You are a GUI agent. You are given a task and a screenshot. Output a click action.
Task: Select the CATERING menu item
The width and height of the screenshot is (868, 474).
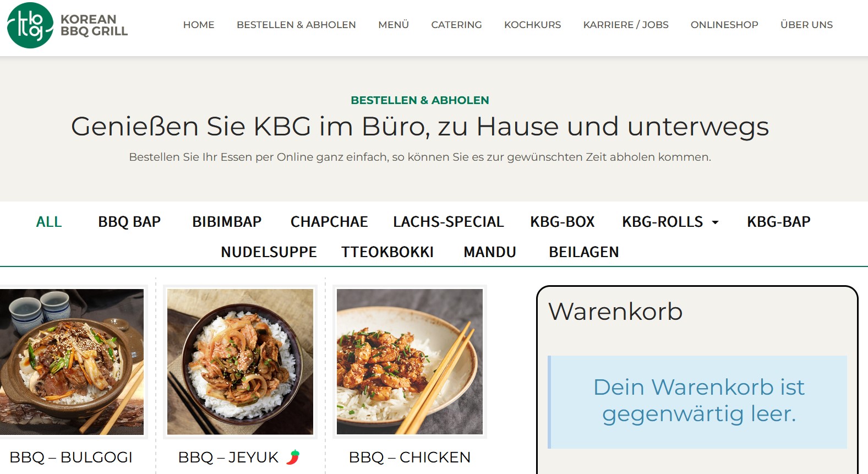pos(456,25)
